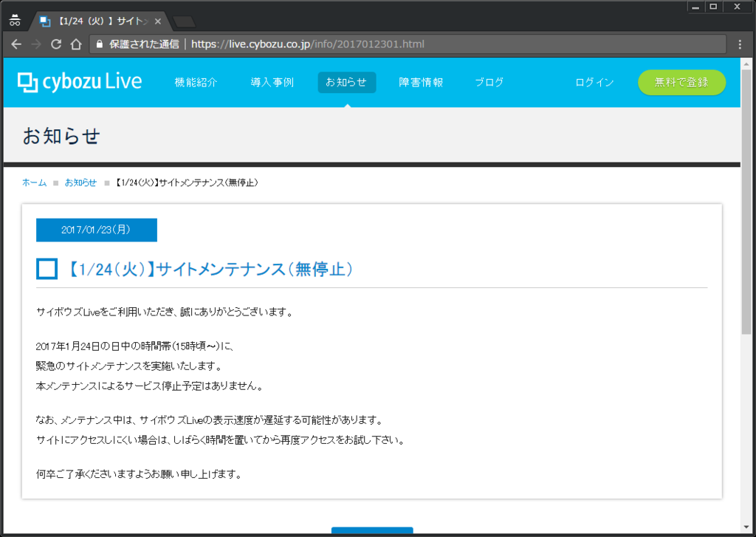Open the ブログ menu item

tap(489, 83)
